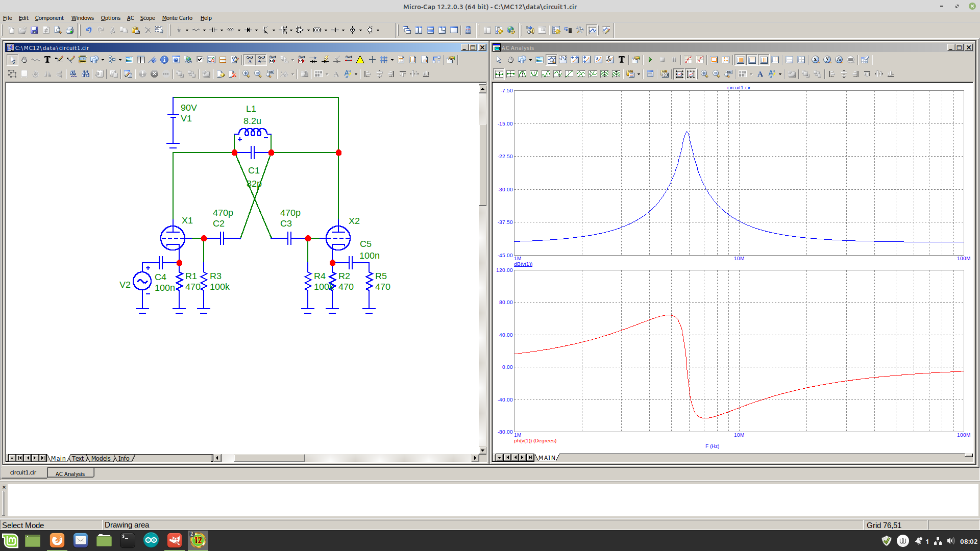Click the yellow triangle highlight icon

pos(360,60)
